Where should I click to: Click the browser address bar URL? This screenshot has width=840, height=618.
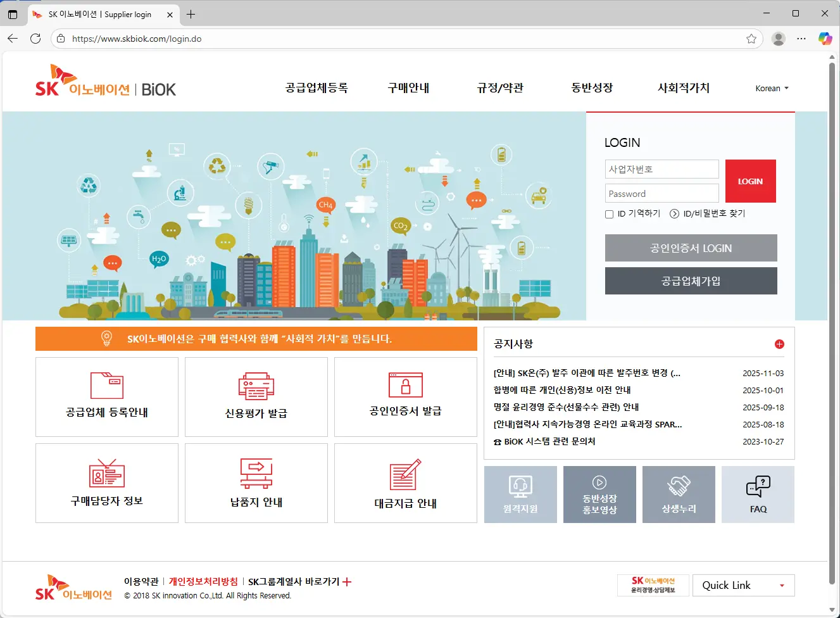click(x=137, y=39)
